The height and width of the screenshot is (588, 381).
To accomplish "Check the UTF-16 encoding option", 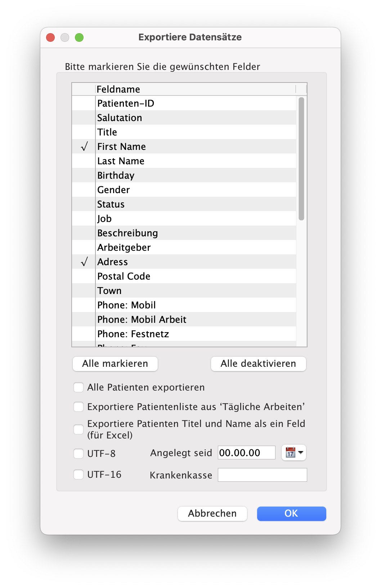I will (79, 475).
